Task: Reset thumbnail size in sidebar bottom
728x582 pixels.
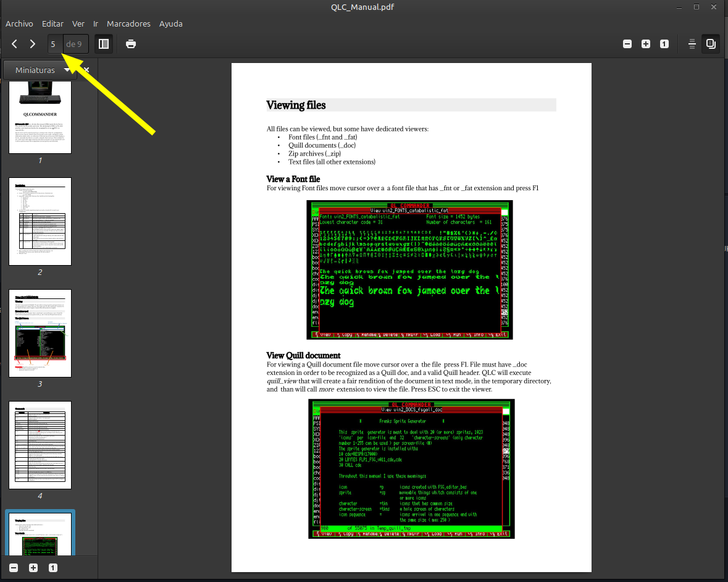Action: click(x=53, y=568)
